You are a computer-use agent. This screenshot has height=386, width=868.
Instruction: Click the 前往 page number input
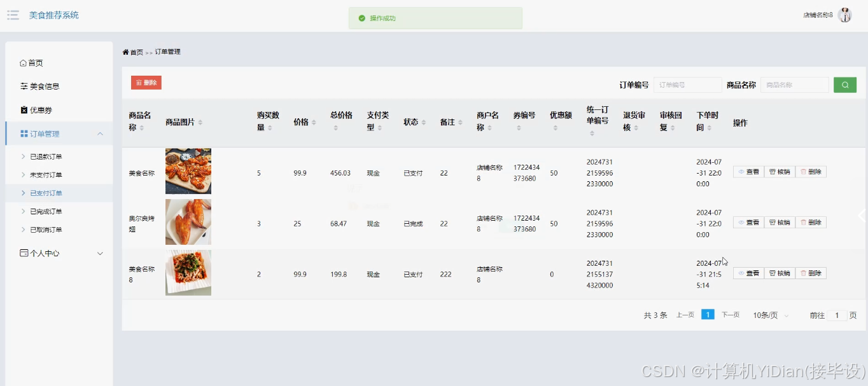(x=837, y=315)
